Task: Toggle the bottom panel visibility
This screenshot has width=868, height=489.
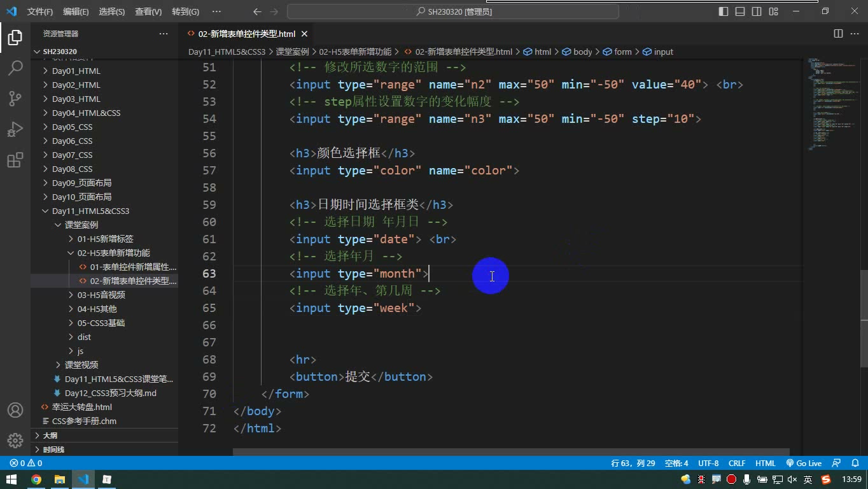Action: point(740,11)
